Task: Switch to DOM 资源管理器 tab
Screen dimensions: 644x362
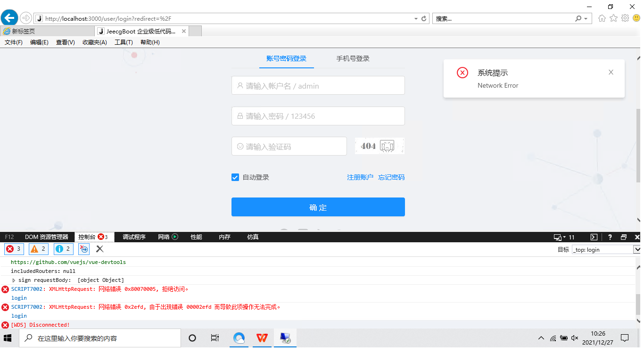Action: [46, 237]
